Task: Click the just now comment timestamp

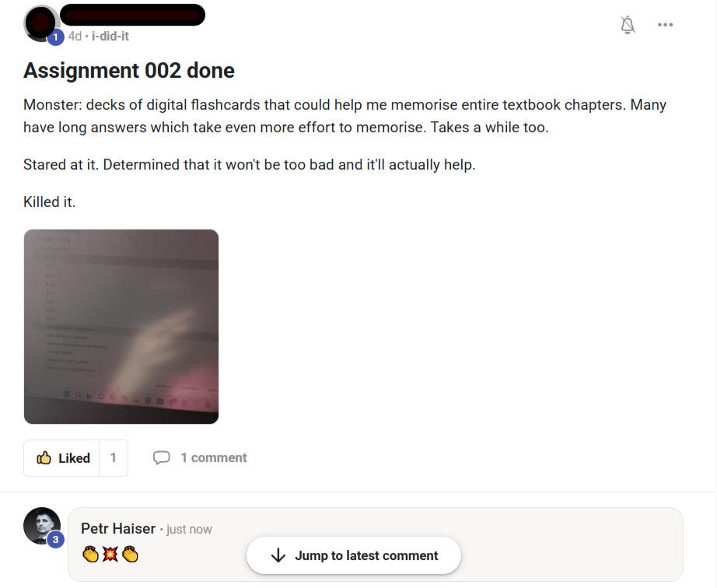Action: point(189,530)
